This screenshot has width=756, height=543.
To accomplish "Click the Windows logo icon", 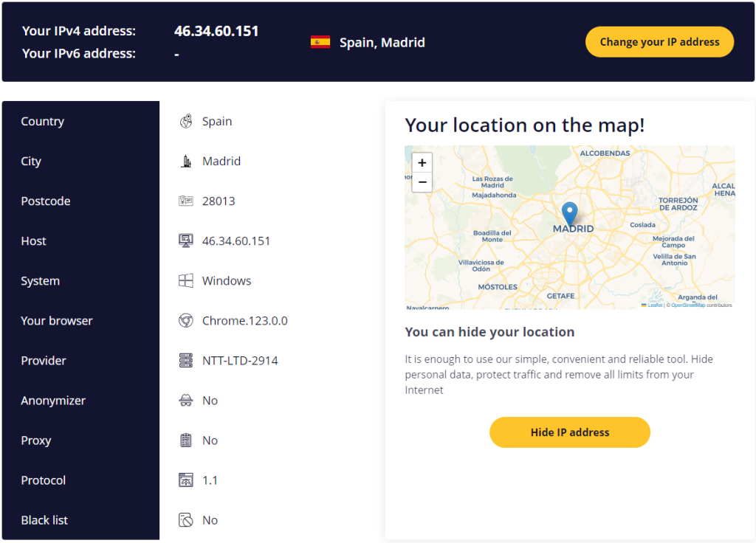I will (186, 280).
